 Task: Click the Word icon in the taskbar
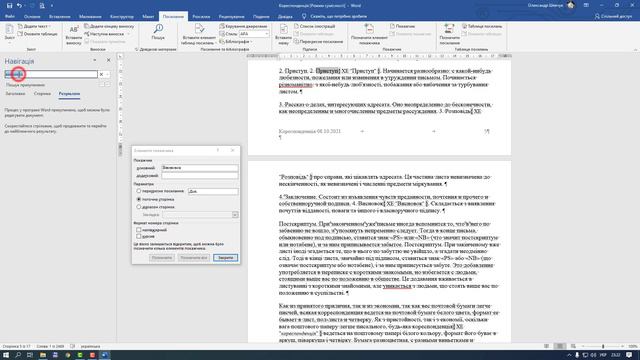(104, 355)
